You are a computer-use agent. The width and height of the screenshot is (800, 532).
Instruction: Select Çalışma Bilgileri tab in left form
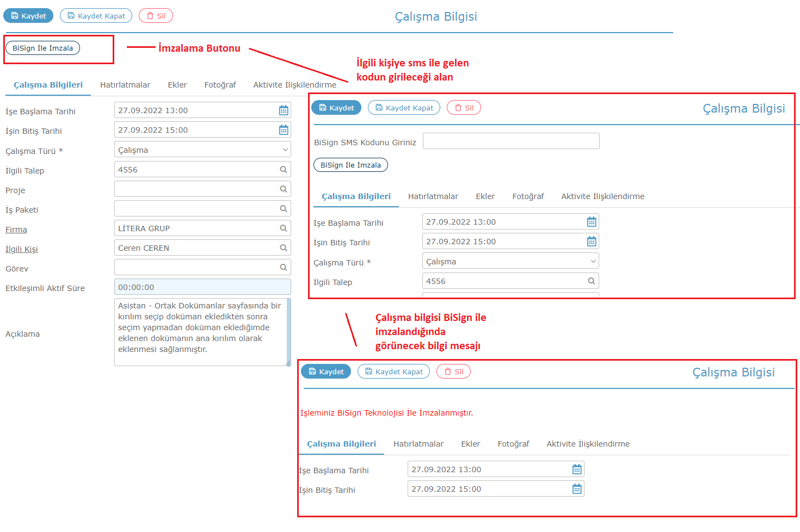tap(48, 85)
